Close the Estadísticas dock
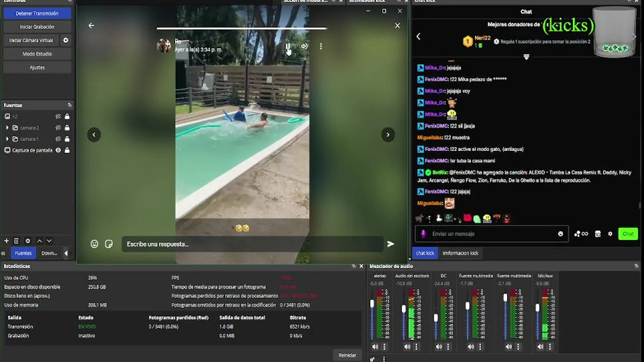 tap(361, 266)
